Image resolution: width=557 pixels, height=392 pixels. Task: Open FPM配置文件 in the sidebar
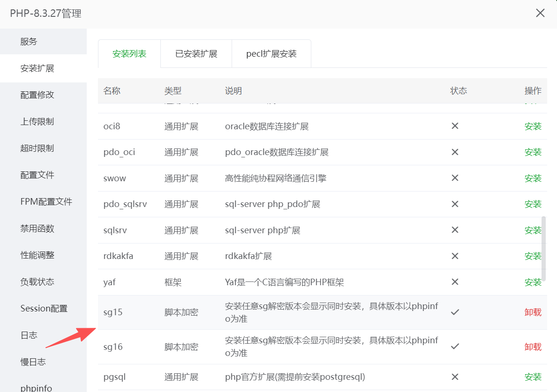coord(46,202)
